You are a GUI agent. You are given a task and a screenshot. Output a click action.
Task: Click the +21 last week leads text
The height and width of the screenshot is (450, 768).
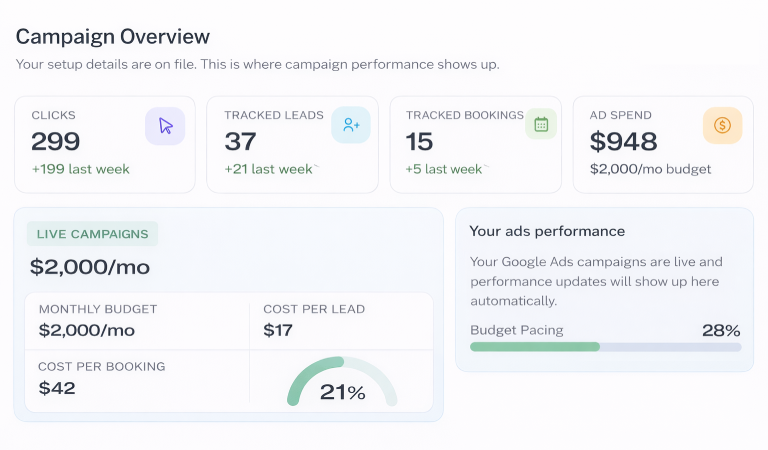(269, 169)
